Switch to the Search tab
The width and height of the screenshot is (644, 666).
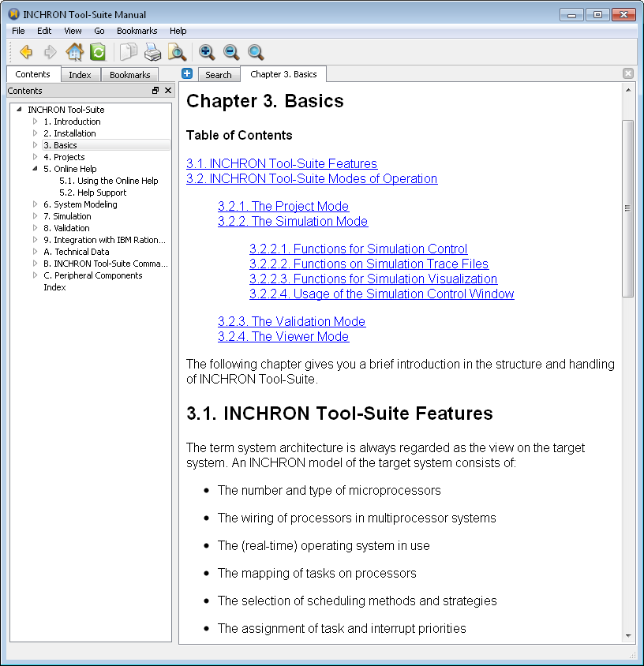tap(219, 75)
